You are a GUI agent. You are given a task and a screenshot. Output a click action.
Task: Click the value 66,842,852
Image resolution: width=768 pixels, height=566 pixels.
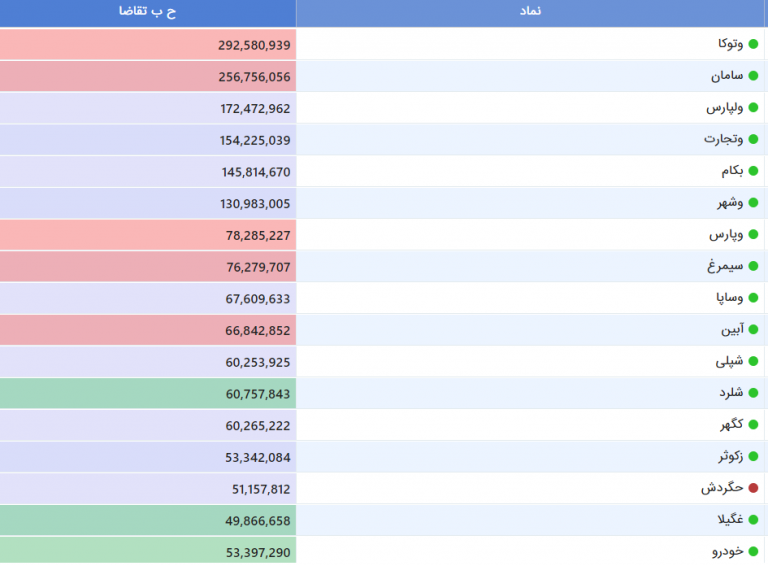[258, 330]
